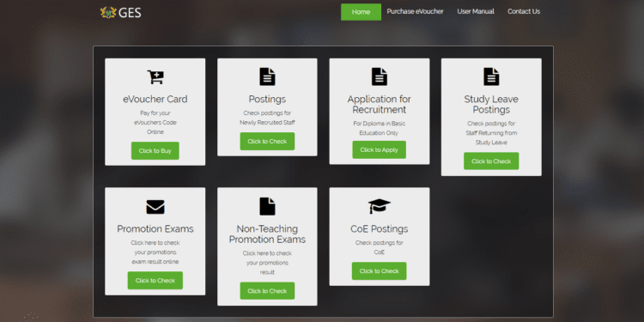Click the document icon above Application for Recruitment
The height and width of the screenshot is (322, 644).
(x=380, y=76)
